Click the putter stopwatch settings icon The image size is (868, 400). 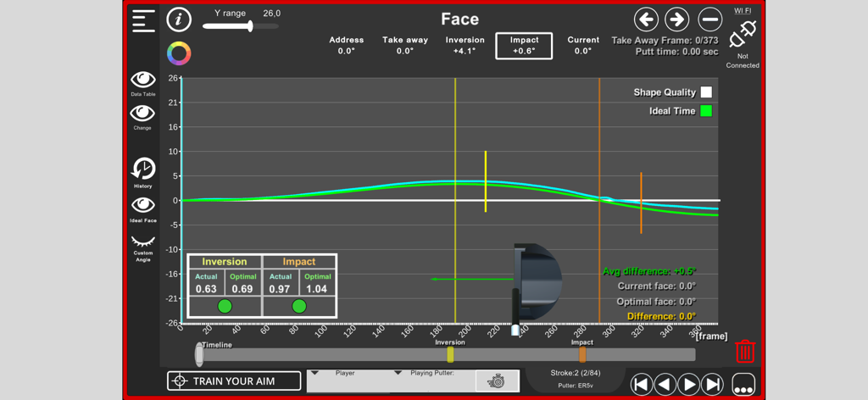(x=497, y=381)
